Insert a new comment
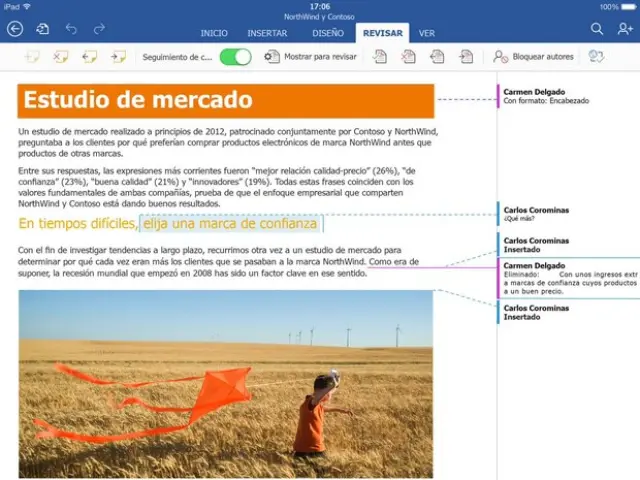Image resolution: width=640 pixels, height=480 pixels. (31, 57)
